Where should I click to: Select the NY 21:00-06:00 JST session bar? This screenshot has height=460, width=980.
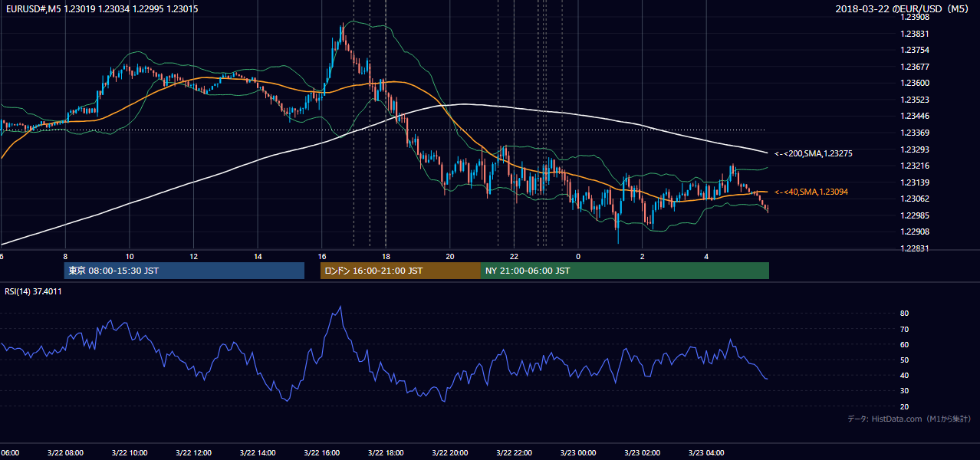pyautogui.click(x=625, y=271)
